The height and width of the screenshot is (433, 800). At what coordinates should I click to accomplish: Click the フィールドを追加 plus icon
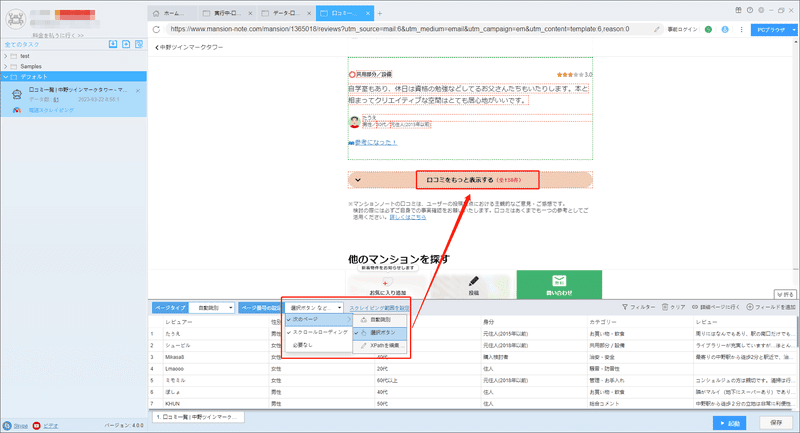(x=749, y=307)
